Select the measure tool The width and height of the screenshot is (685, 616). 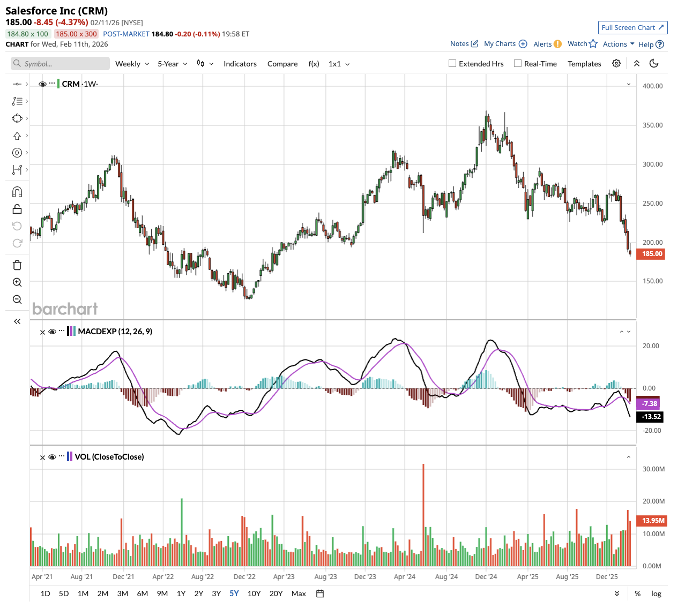[x=17, y=170]
